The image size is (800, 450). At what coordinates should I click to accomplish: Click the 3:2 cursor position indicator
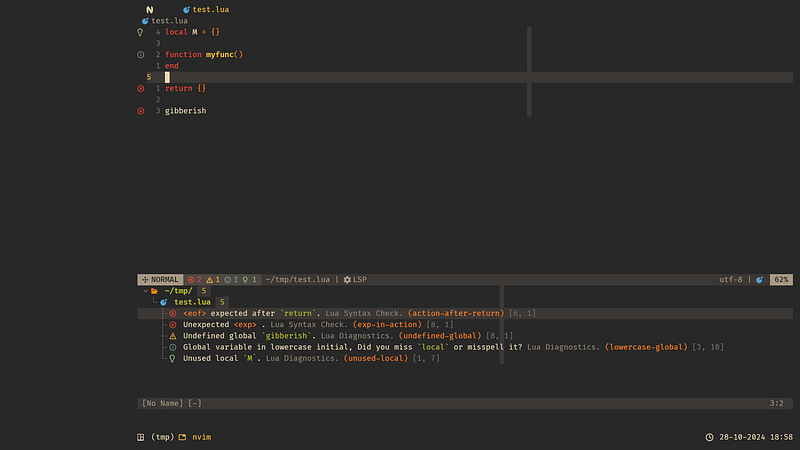[x=777, y=403]
